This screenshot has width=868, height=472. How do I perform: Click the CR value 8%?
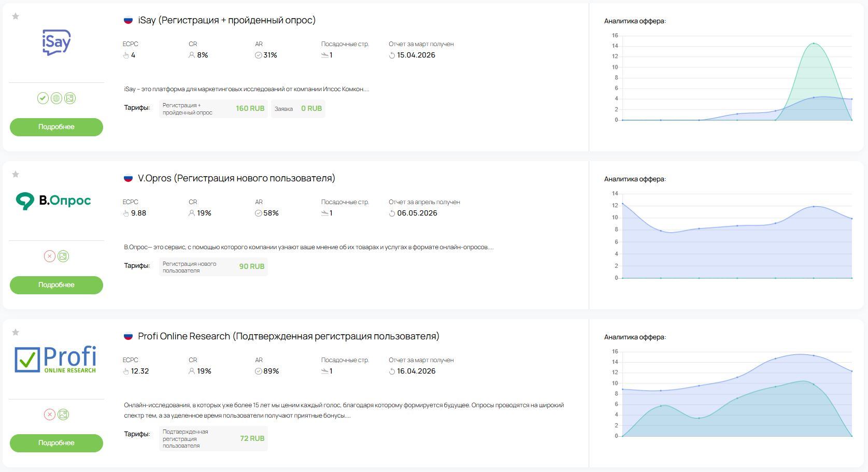203,55
